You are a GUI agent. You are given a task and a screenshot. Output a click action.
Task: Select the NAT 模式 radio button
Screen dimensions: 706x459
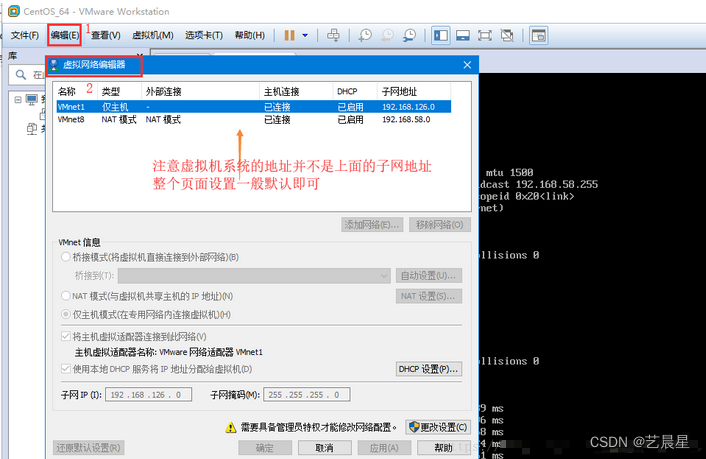66,296
